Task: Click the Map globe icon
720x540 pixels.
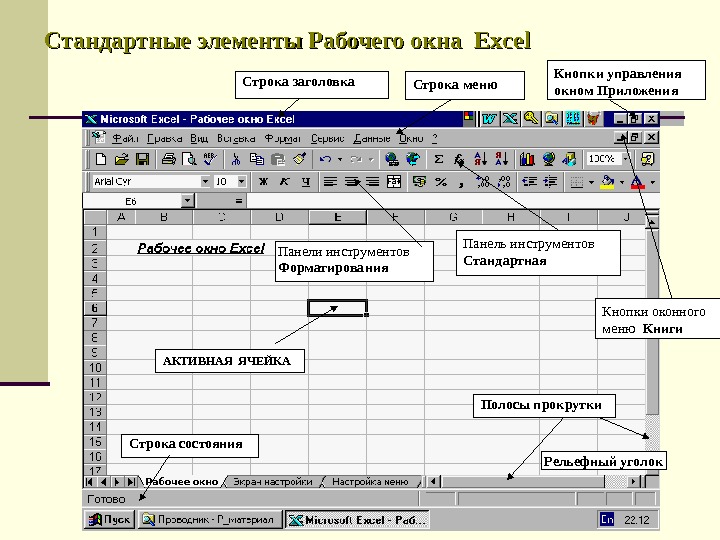Action: click(548, 159)
